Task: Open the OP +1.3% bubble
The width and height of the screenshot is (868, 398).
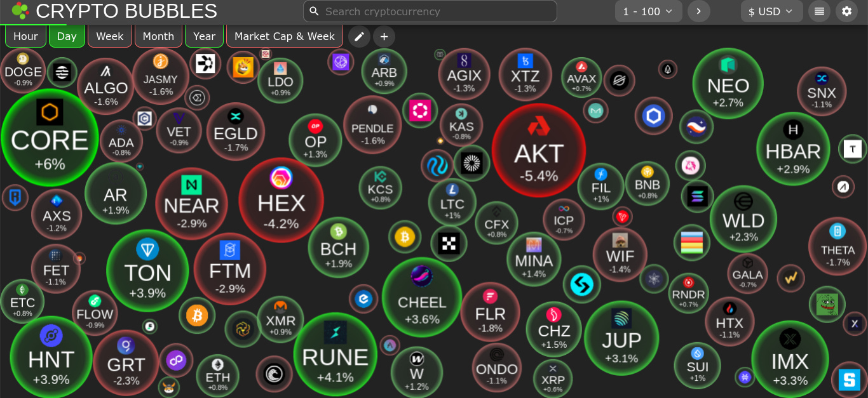Action: coord(315,140)
